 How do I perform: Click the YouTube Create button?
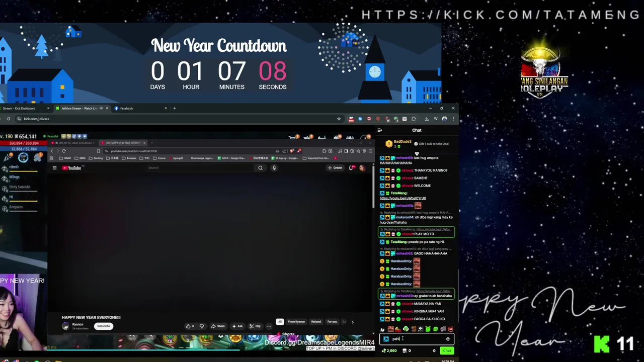click(336, 168)
